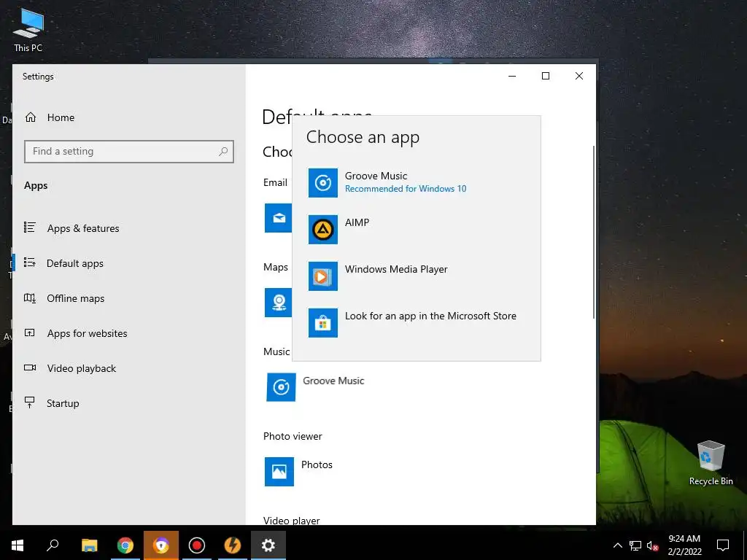Choose Groove Music in the app picker

tap(417, 182)
